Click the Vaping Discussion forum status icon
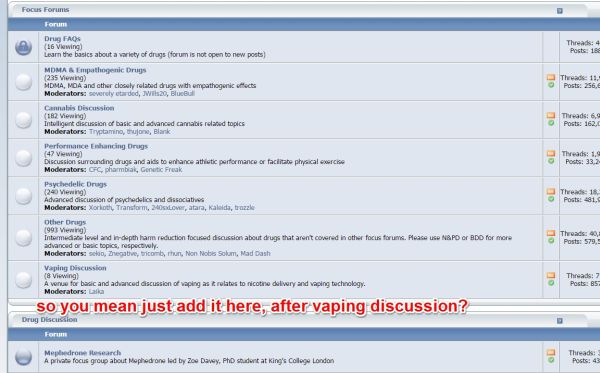The width and height of the screenshot is (600, 373). 23,280
